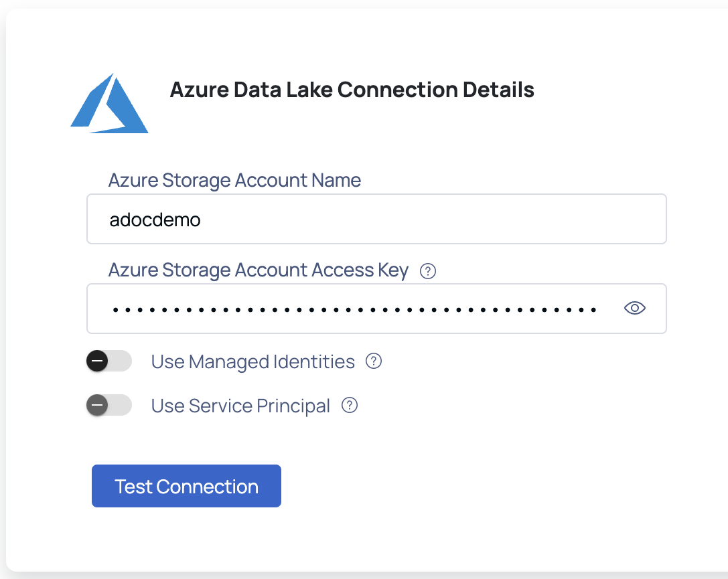Show the access key via eye icon
The width and height of the screenshot is (728, 579).
635,308
